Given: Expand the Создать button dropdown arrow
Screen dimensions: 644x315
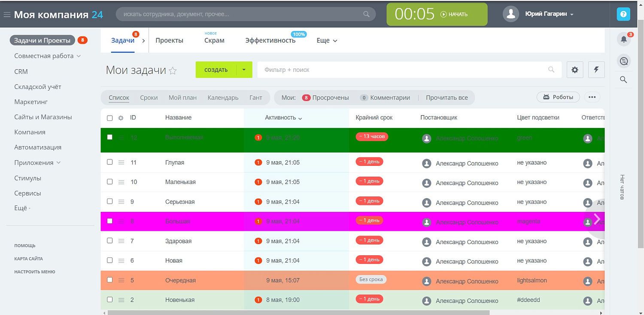Looking at the screenshot, I should tap(244, 70).
